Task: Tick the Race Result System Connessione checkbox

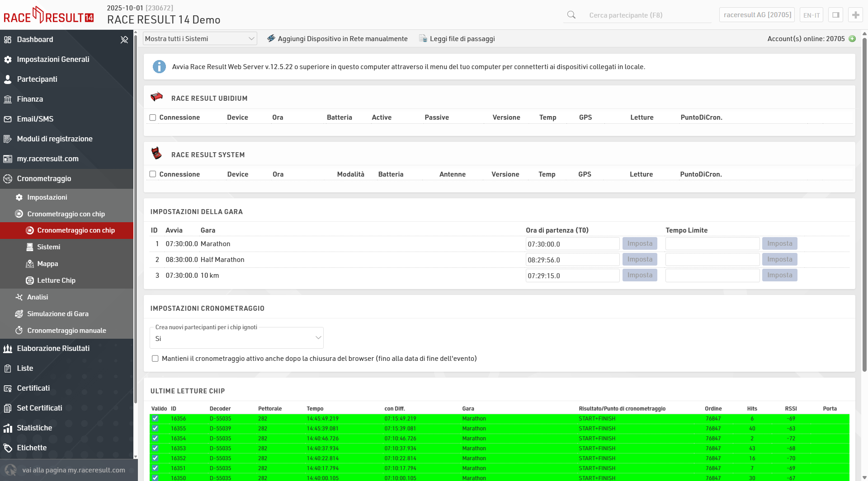Action: pyautogui.click(x=153, y=174)
